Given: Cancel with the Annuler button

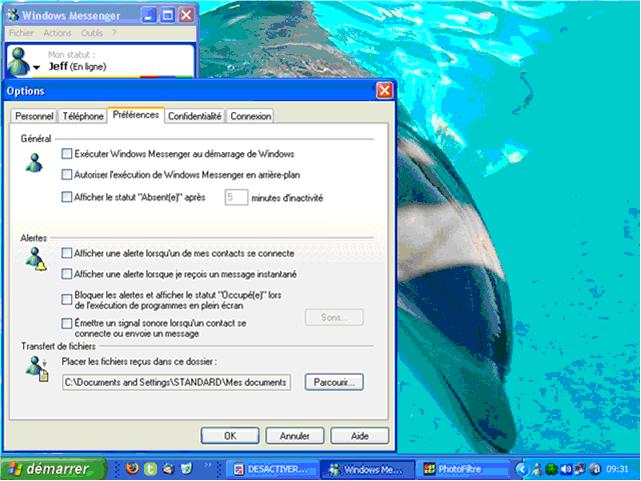Looking at the screenshot, I should (x=295, y=436).
